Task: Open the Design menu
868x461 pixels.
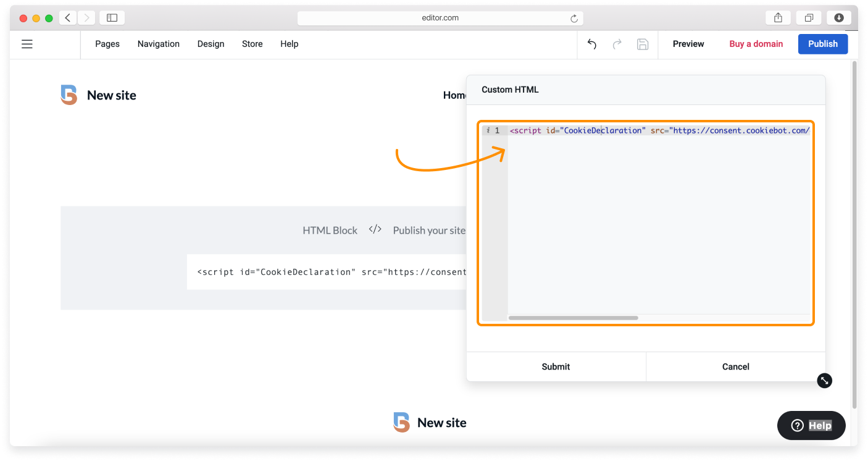Action: [211, 44]
